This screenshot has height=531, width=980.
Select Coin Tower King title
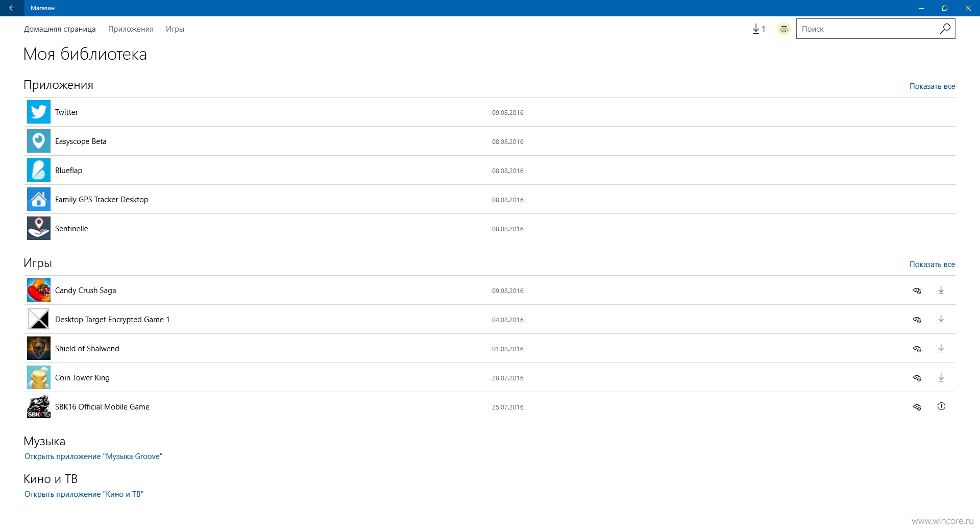click(x=82, y=378)
